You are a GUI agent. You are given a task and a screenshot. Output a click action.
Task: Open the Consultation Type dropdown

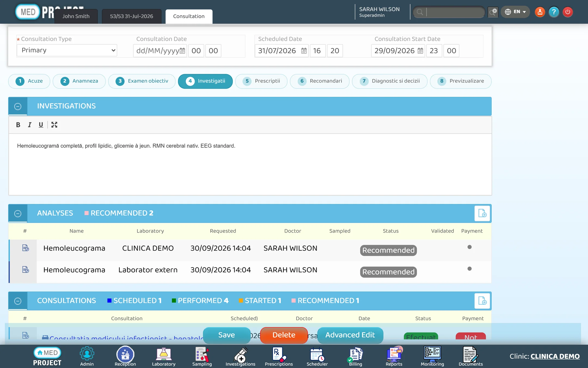click(67, 50)
